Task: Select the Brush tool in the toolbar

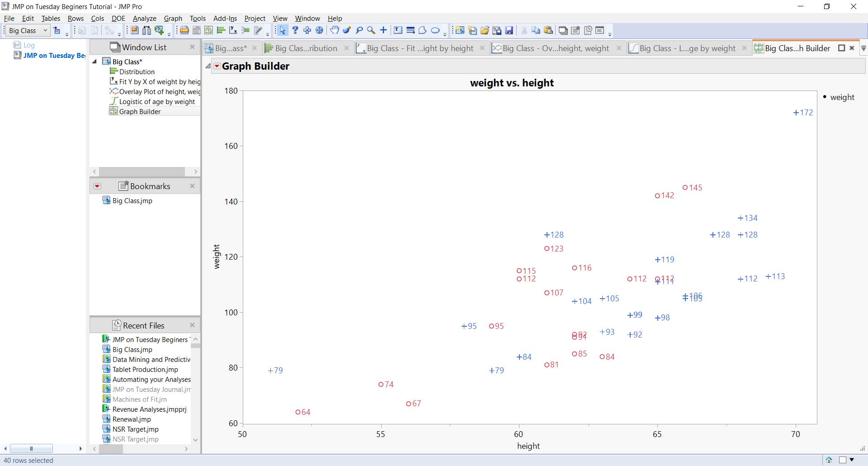Action: 347,30
